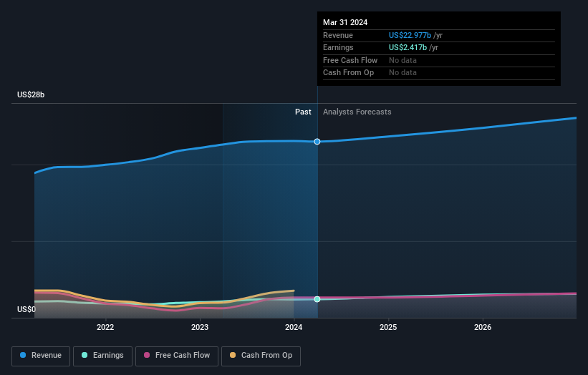Click the 2024 x-axis label
Image resolution: width=588 pixels, height=375 pixels.
294,327
